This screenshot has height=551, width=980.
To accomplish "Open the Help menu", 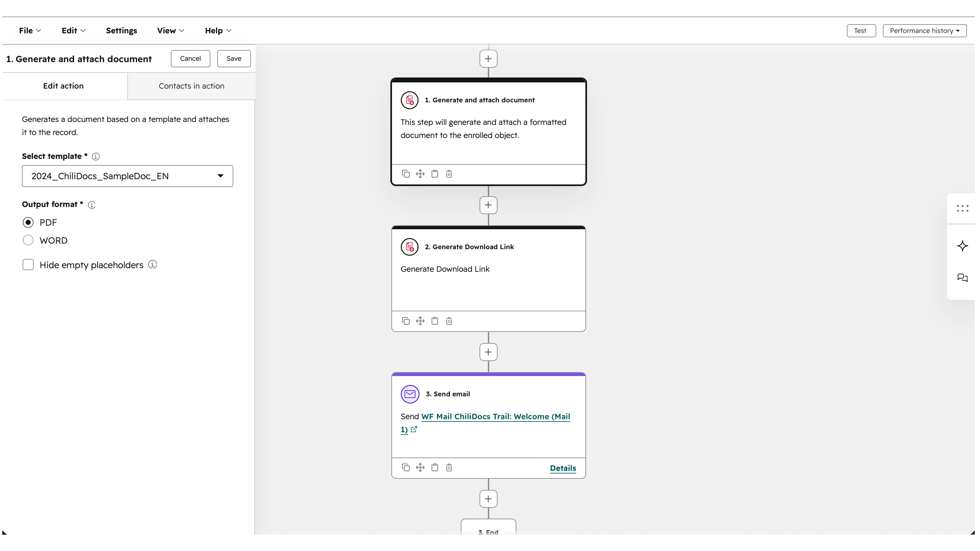I will tap(218, 30).
